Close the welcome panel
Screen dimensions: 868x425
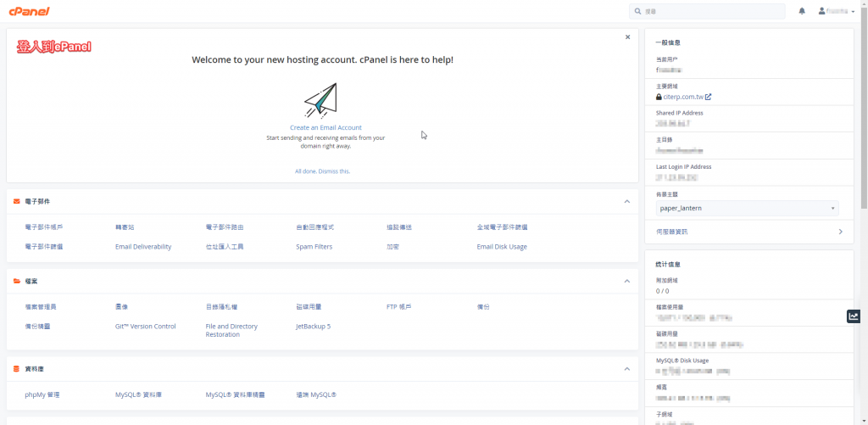coord(627,37)
